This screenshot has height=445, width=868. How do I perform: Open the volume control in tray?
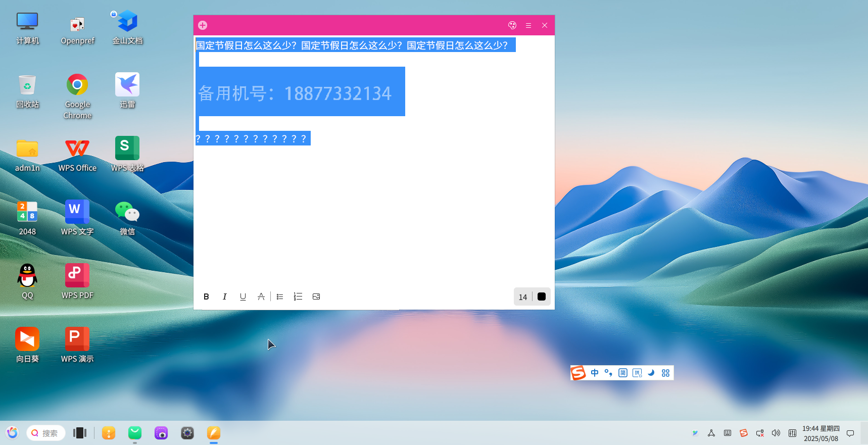tap(776, 433)
